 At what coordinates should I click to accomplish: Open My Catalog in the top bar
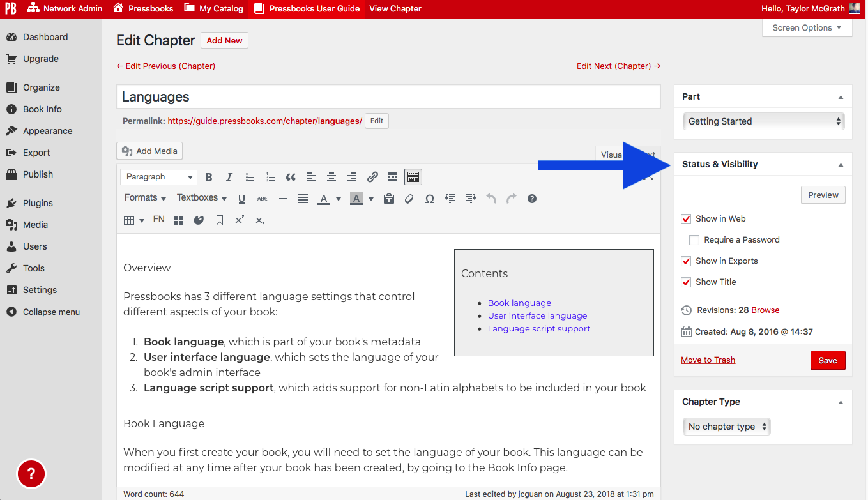[x=213, y=9]
